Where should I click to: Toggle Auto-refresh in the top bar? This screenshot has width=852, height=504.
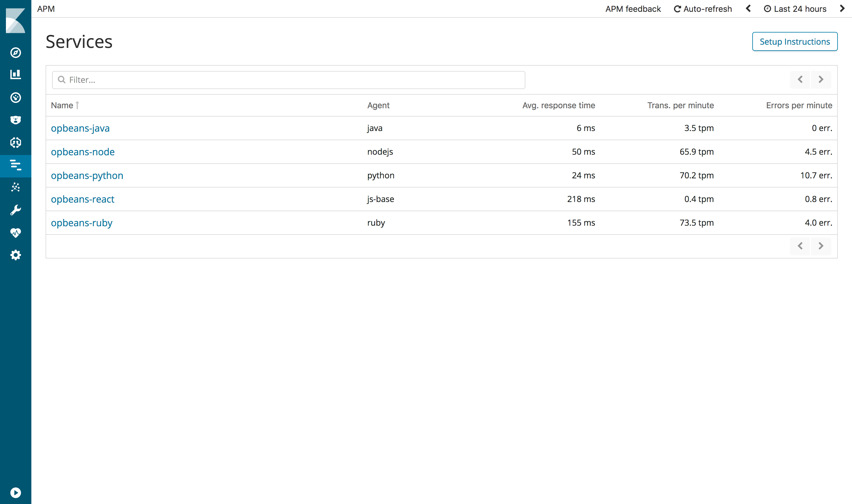702,9
